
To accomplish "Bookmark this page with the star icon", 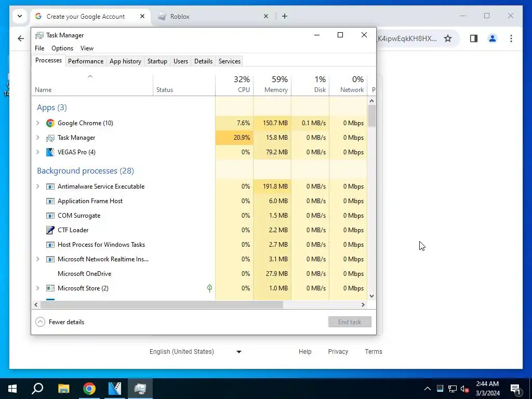I will coord(448,38).
